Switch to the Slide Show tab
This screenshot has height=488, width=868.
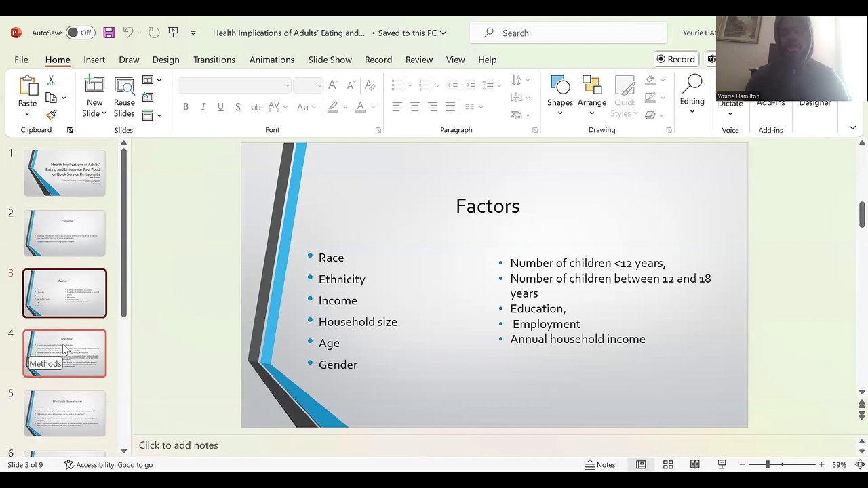pyautogui.click(x=330, y=60)
